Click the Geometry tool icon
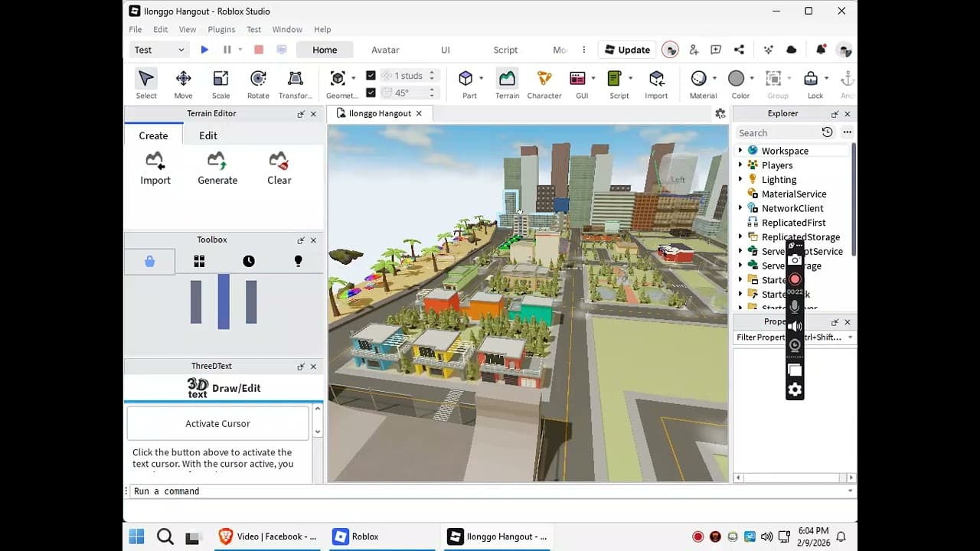The image size is (980, 551). click(338, 78)
